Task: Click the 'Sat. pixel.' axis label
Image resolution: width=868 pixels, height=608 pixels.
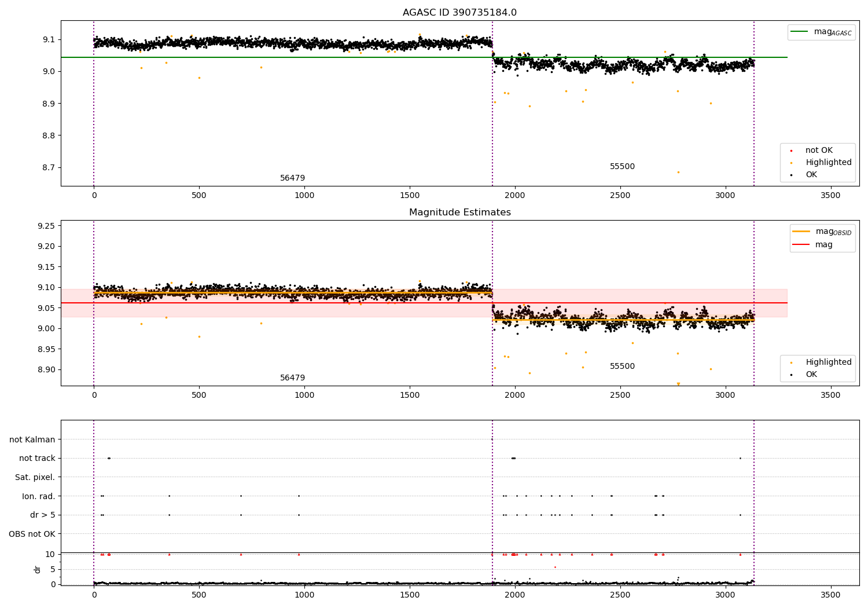Action: coord(35,478)
